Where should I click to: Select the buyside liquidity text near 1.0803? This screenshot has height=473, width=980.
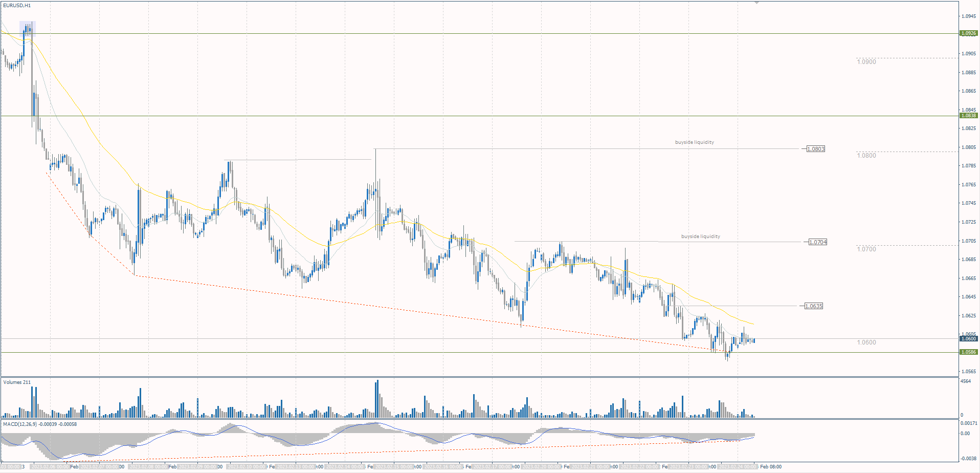coord(695,142)
